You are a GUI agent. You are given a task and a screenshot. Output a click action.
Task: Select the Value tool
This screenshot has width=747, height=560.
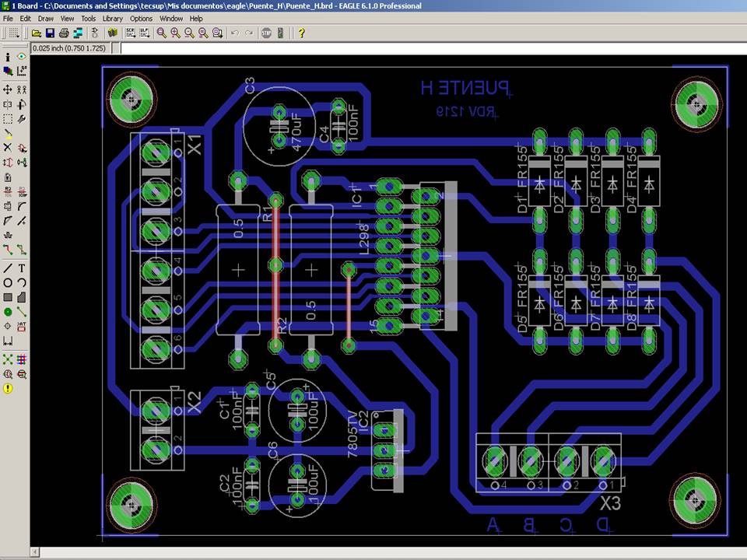pyautogui.click(x=22, y=192)
